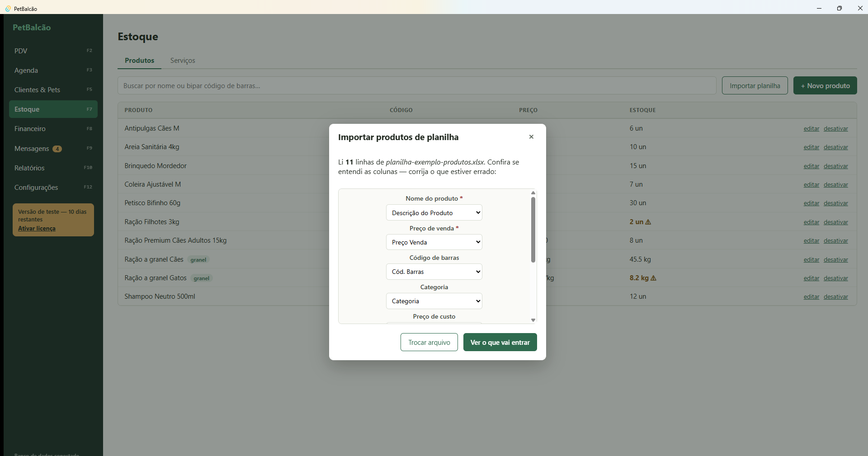868x456 pixels.
Task: Open the Preço de venda column dropdown
Action: (434, 242)
